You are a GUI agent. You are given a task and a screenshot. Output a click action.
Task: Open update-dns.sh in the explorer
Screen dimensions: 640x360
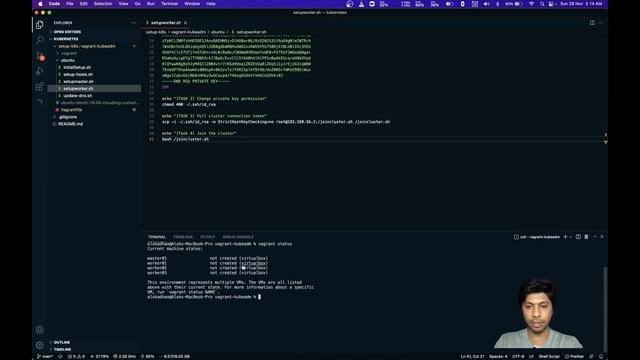click(x=78, y=96)
